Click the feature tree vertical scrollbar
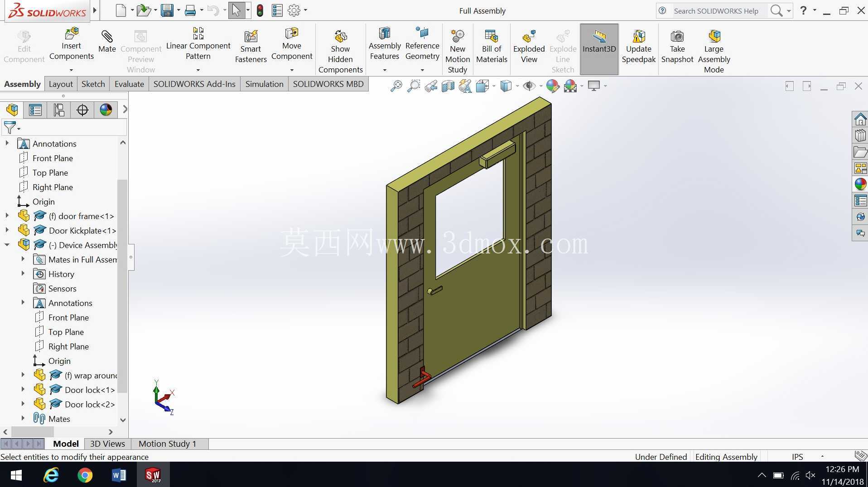Screen dimensions: 868x487 [x=122, y=286]
